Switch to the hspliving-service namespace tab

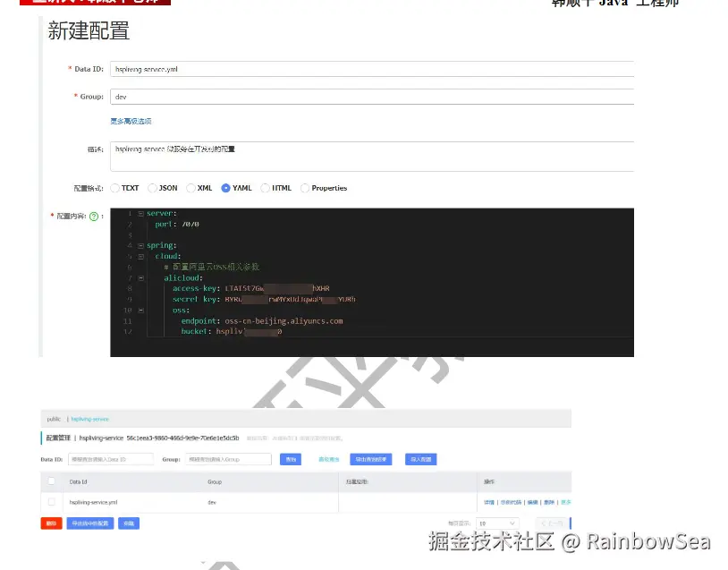point(90,419)
